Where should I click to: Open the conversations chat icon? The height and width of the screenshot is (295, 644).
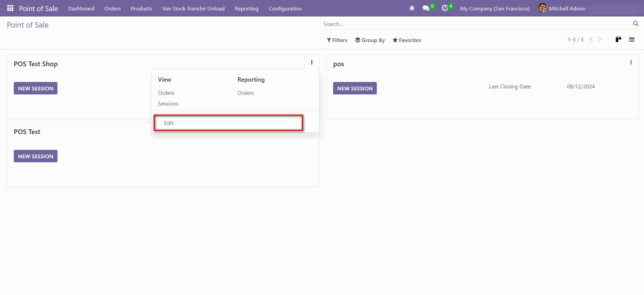click(426, 8)
